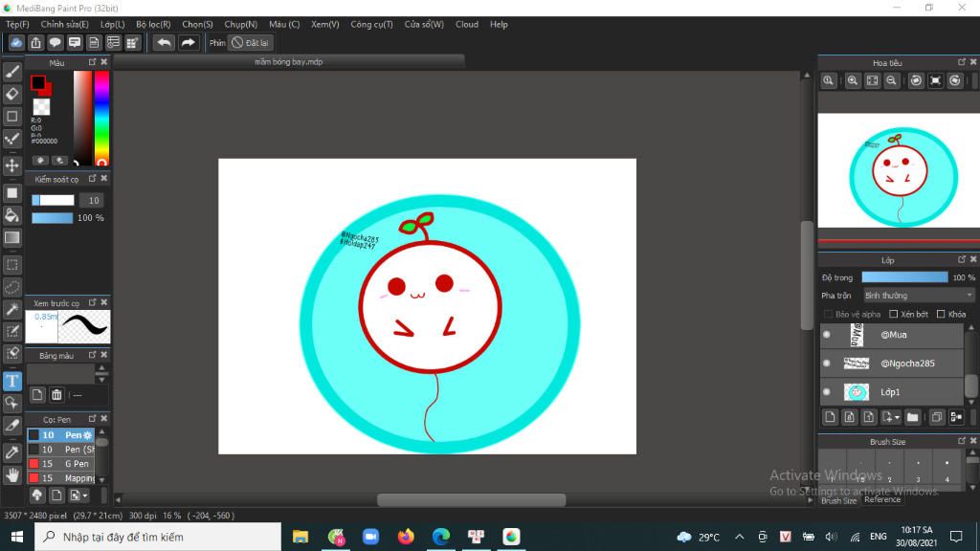This screenshot has height=551, width=980.
Task: Click the cloud save icon
Action: (x=16, y=42)
